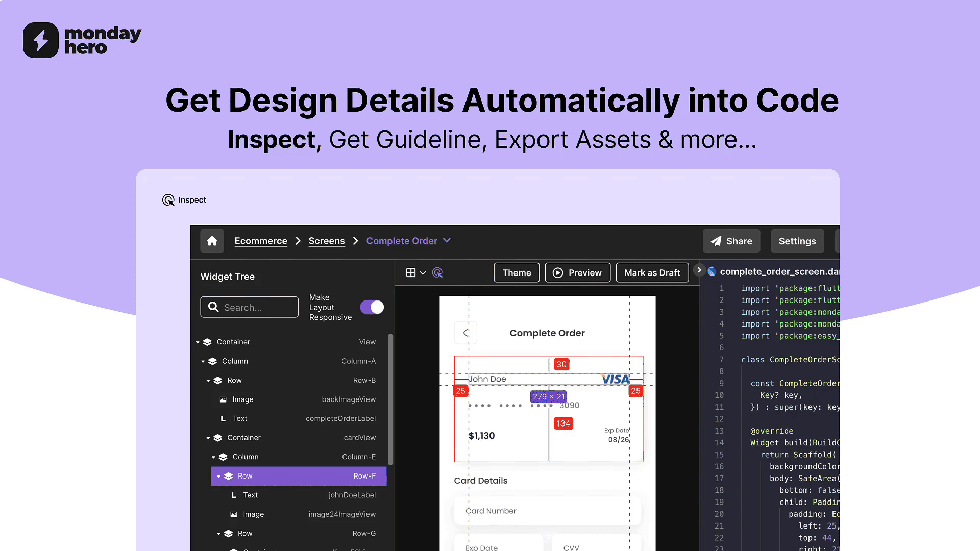Click the Monday Hero lightning logo
Screen dimensions: 980x551
click(x=41, y=40)
